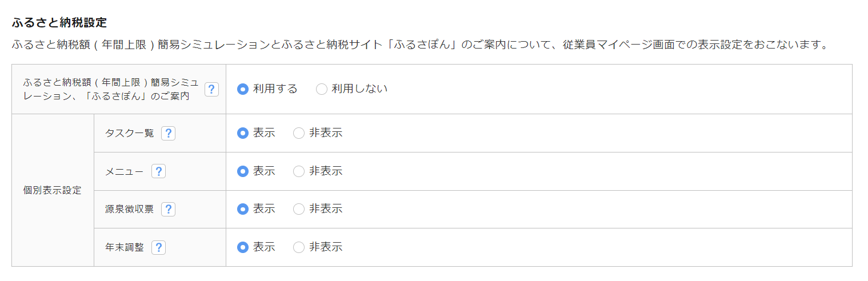Hide メニュー by choosing 非表示
Image resolution: width=868 pixels, height=281 pixels.
click(299, 171)
